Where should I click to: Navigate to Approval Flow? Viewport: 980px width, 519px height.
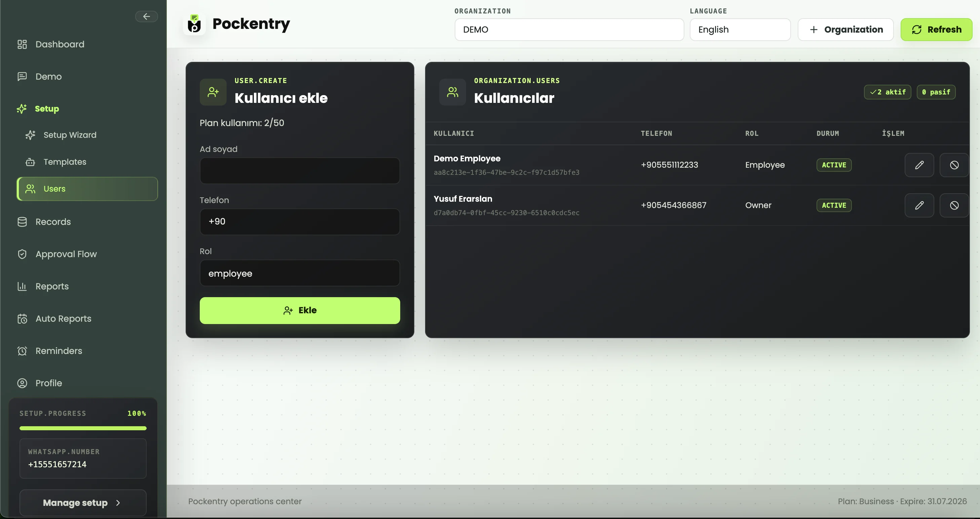point(87,254)
